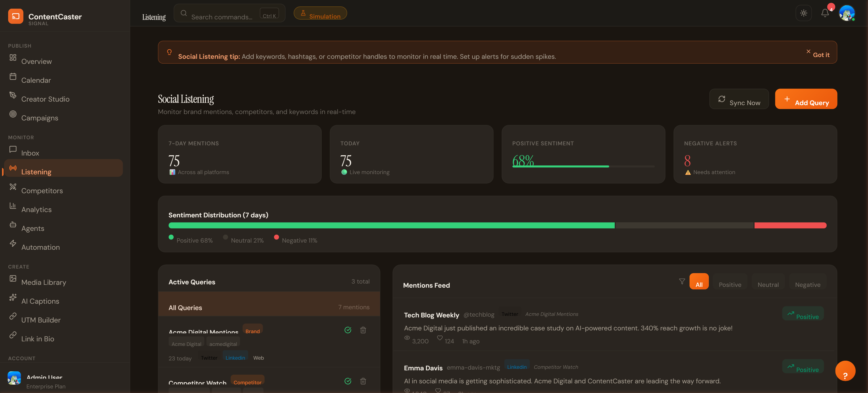Click the AI Captions sparkle icon
868x393 pixels.
(13, 298)
